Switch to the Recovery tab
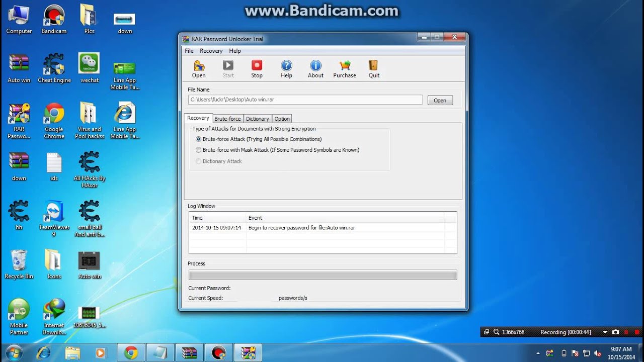 pos(198,118)
